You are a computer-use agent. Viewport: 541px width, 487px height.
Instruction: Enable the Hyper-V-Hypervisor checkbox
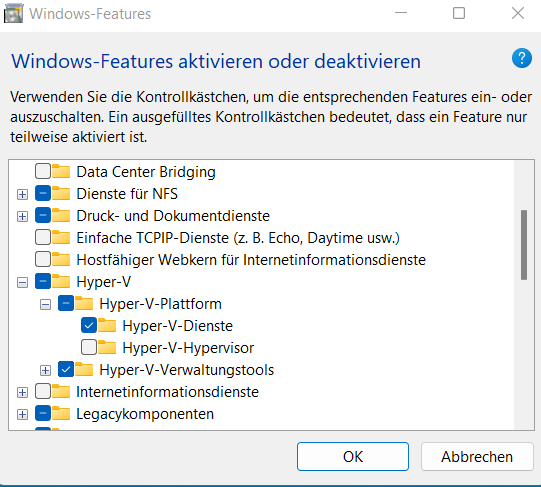89,348
